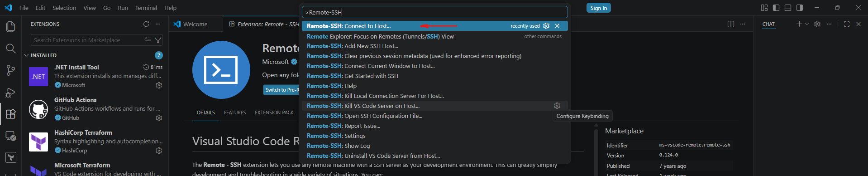Screen dimensions: 868x176
Task: Run Remote-SSH: Add New SSH Host
Action: 434,46
